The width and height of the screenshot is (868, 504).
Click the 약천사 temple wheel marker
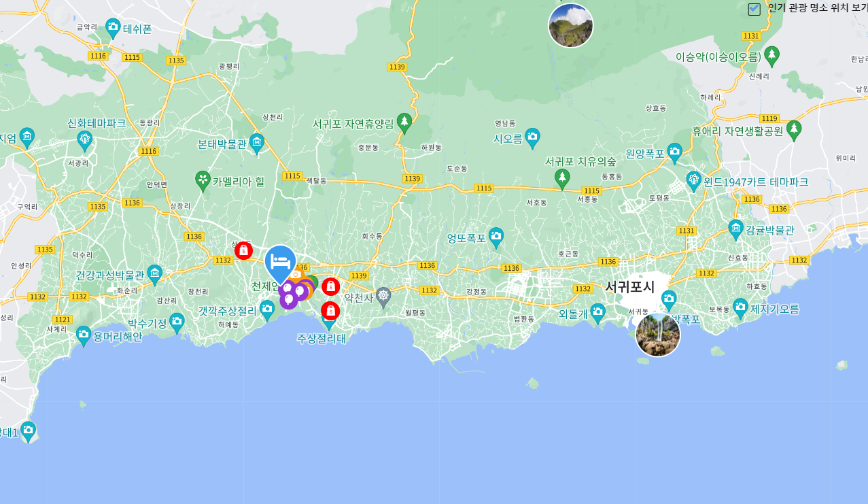tap(383, 297)
